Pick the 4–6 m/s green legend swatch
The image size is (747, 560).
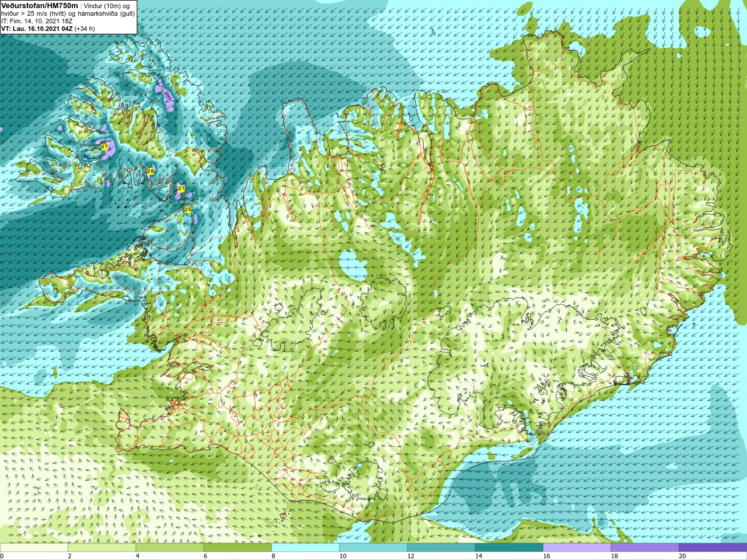[169, 547]
